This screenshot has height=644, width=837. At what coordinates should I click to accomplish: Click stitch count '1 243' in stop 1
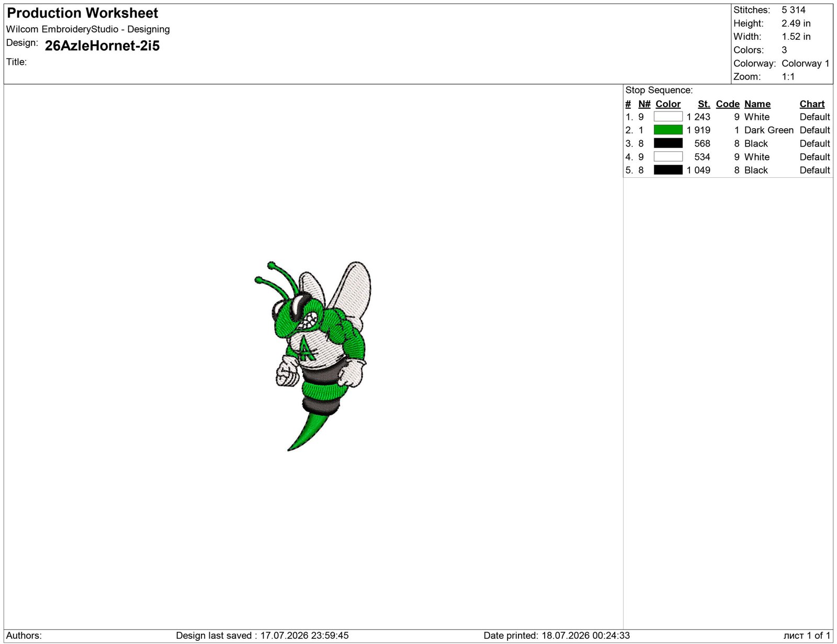coord(698,117)
